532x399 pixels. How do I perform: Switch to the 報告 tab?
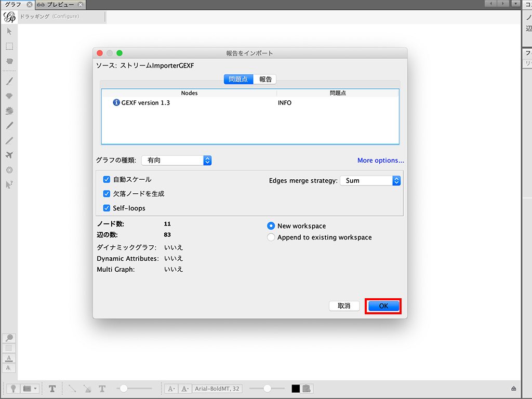265,79
